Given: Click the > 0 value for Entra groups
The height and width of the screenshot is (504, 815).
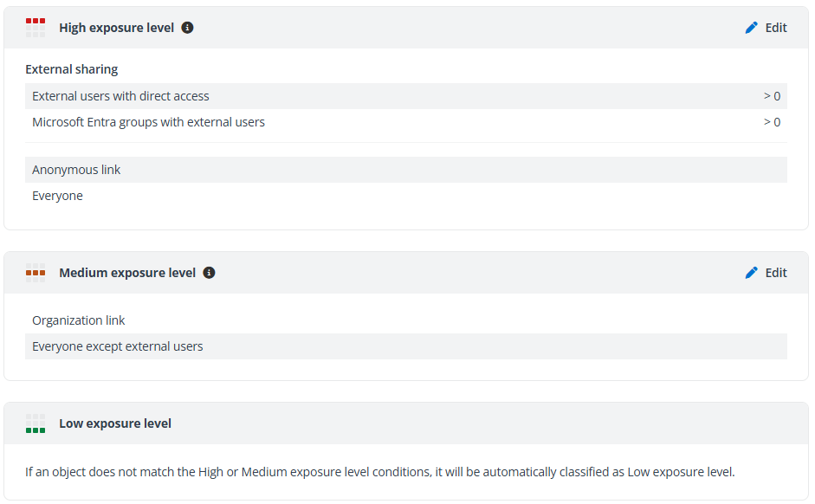Looking at the screenshot, I should click(771, 121).
